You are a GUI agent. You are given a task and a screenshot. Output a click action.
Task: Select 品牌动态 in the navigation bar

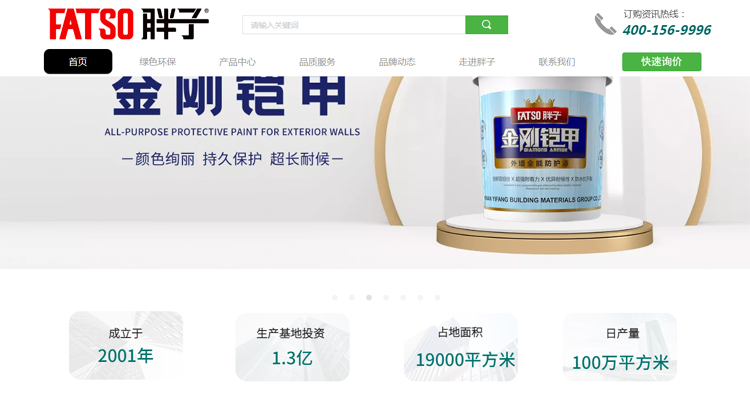click(397, 62)
